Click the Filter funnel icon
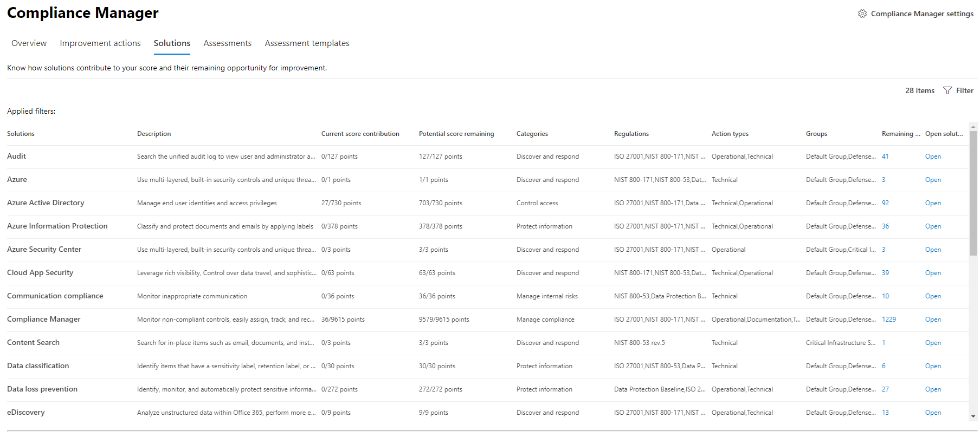This screenshot has height=437, width=980. [947, 90]
